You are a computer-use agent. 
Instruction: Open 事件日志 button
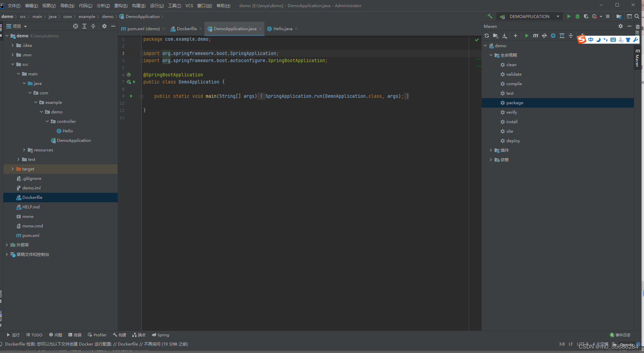pyautogui.click(x=620, y=335)
